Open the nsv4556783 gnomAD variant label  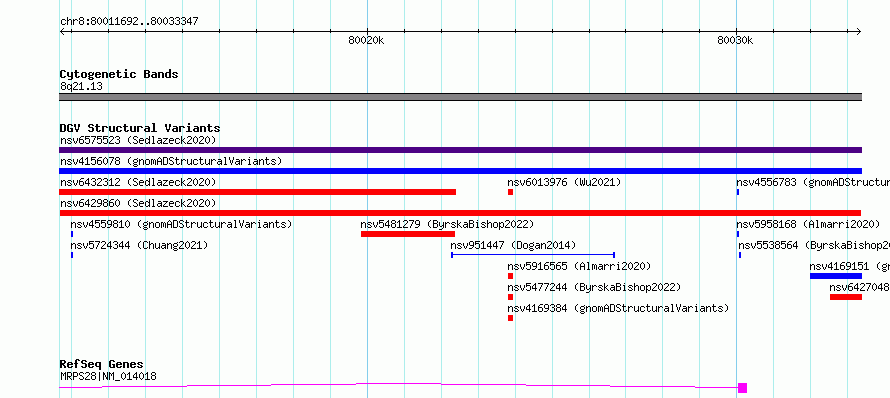(x=813, y=182)
